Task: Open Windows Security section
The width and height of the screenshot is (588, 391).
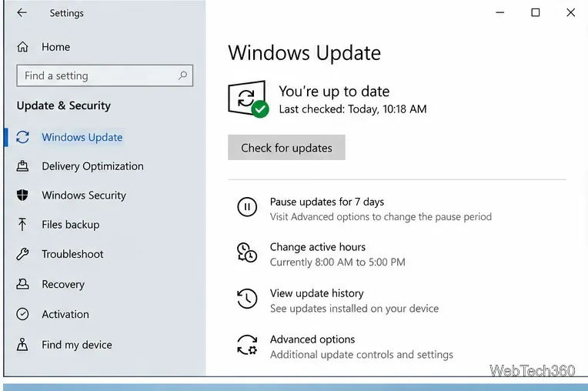Action: 84,195
